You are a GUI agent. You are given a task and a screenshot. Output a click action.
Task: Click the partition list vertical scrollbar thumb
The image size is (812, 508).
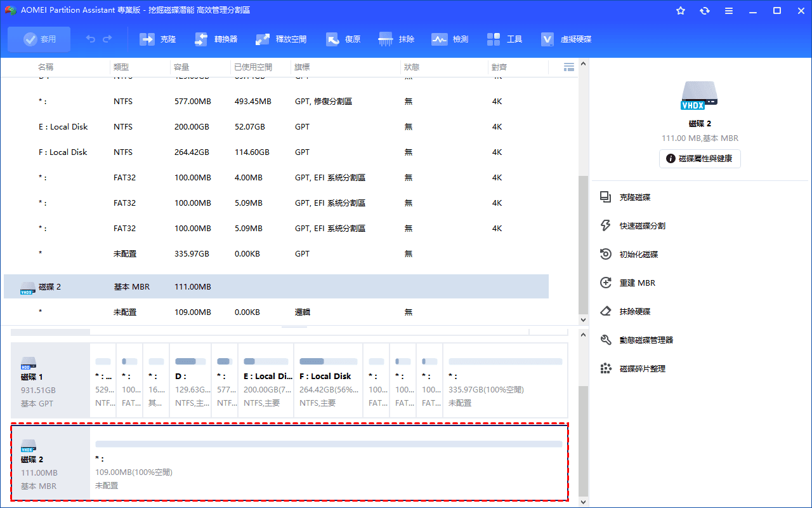coord(584,244)
